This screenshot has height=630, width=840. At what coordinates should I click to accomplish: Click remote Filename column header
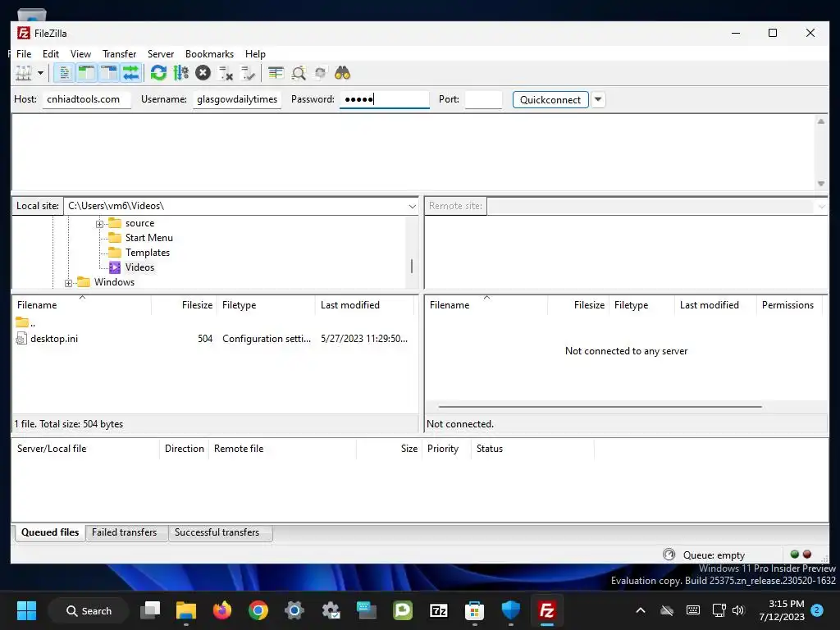[486, 305]
